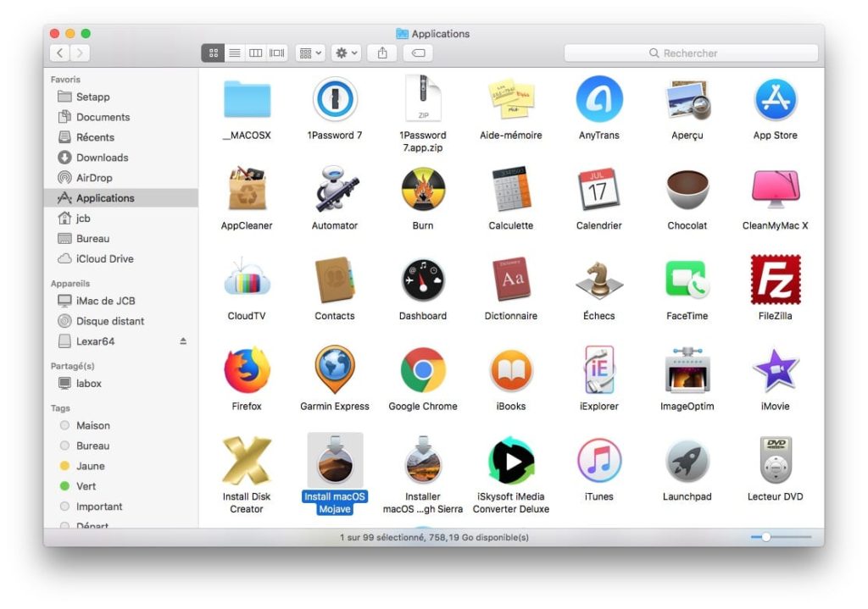Switch to icon view mode
This screenshot has width=868, height=609.
click(213, 53)
